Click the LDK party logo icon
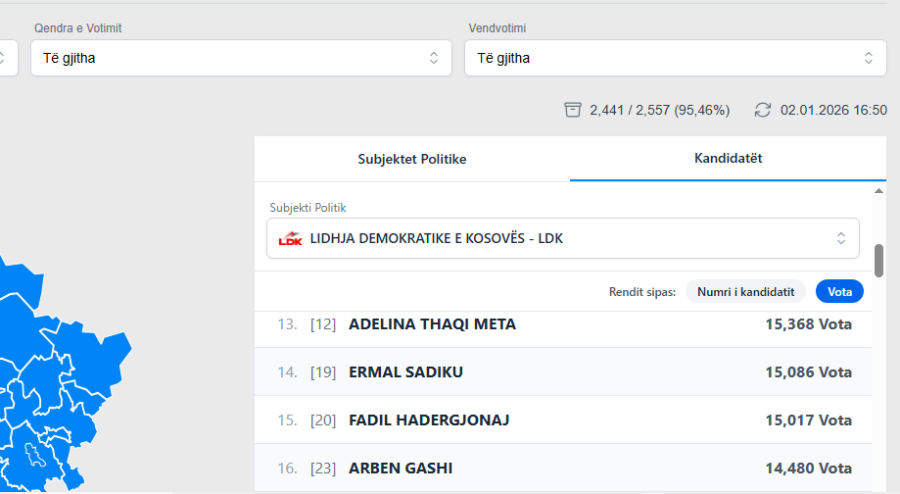 pyautogui.click(x=290, y=239)
